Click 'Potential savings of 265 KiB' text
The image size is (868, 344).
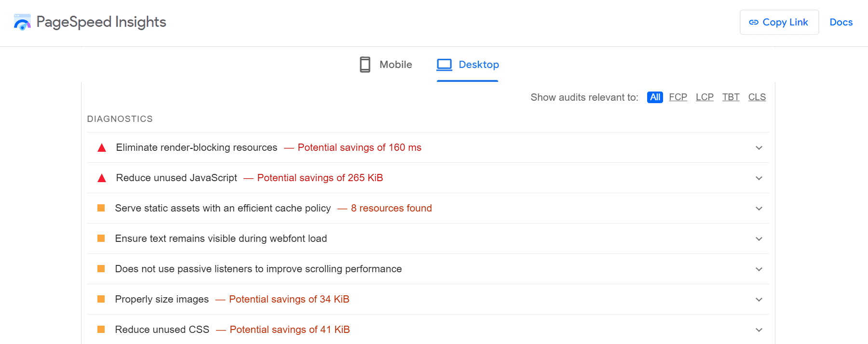click(320, 178)
